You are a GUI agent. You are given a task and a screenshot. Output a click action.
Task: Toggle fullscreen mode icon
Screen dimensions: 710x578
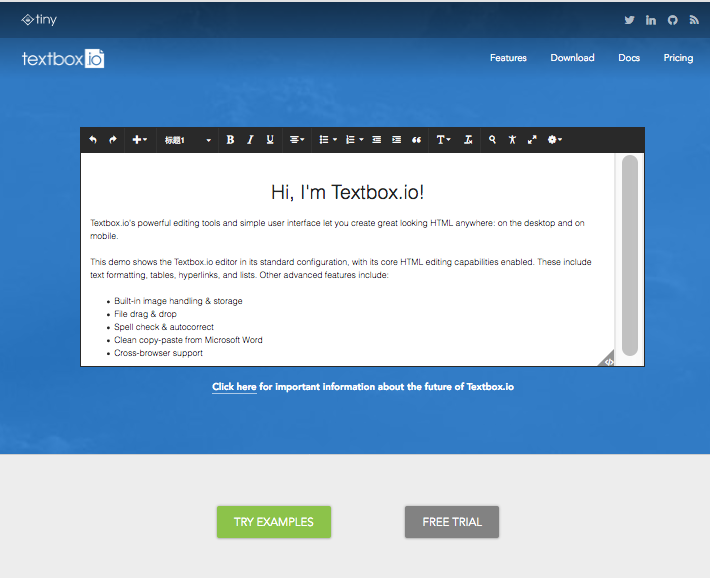(x=532, y=140)
